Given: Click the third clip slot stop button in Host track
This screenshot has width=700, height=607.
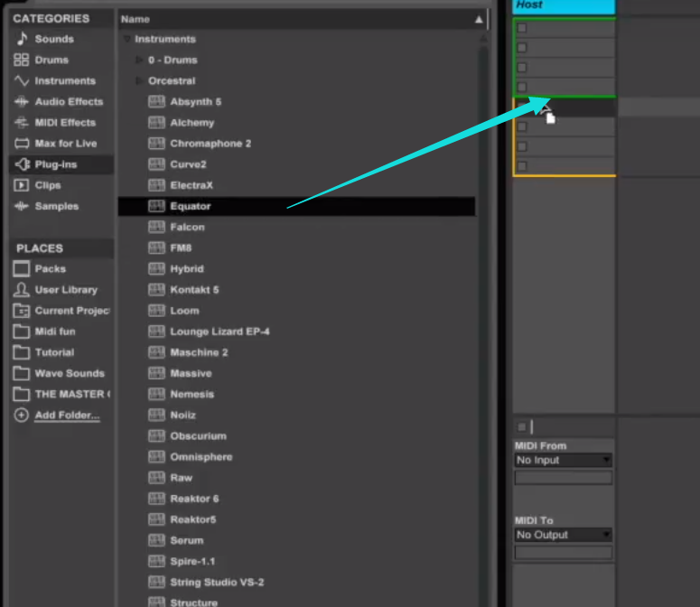Looking at the screenshot, I should point(522,68).
